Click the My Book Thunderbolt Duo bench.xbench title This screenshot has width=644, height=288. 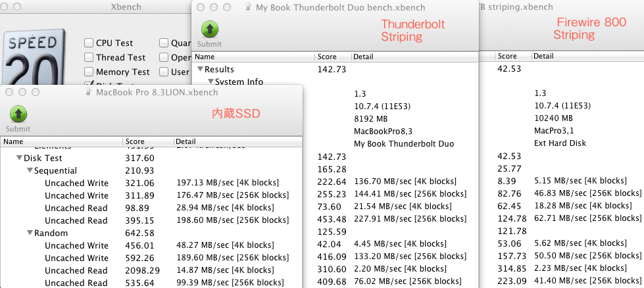pyautogui.click(x=341, y=7)
